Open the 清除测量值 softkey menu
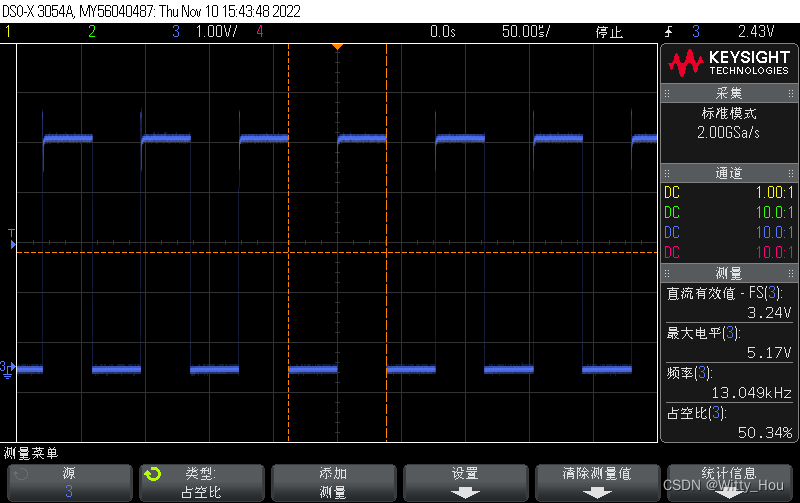 tap(597, 483)
